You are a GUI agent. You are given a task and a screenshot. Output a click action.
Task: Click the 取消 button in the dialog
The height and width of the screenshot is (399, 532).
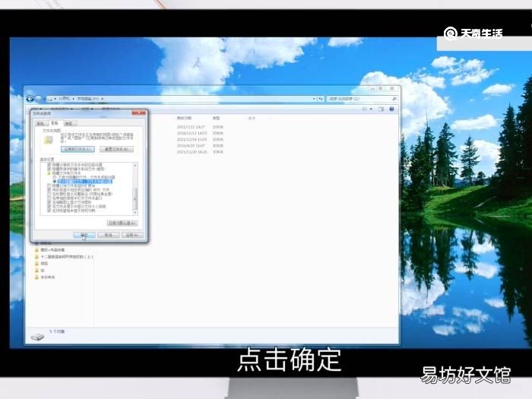[108, 235]
